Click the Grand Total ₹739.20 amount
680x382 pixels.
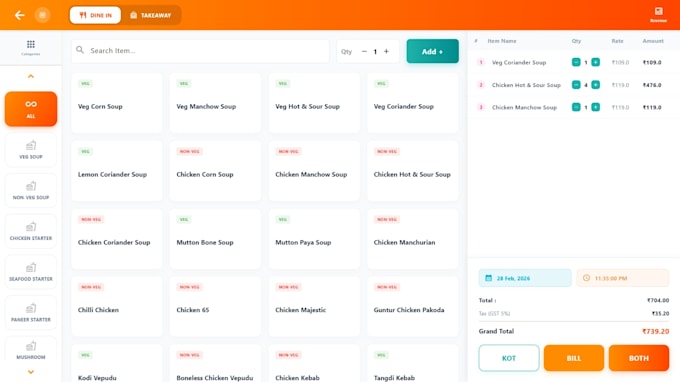coord(655,331)
